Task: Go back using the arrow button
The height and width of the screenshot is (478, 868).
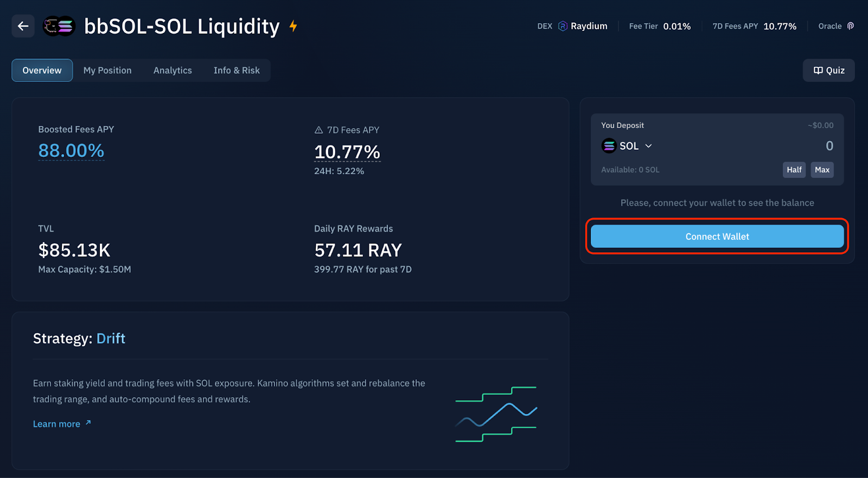Action: coord(23,26)
